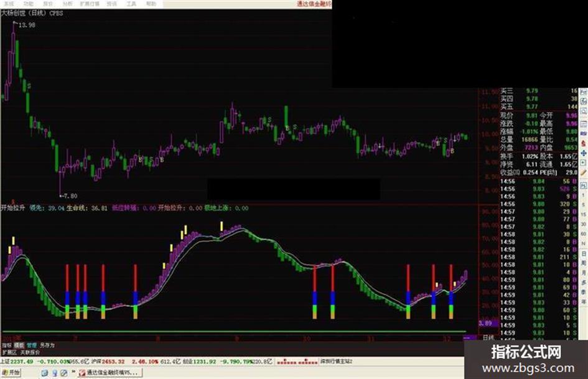Image resolution: width=588 pixels, height=379 pixels.
Task: Switch to 15-minute period button
Action: coord(584,214)
